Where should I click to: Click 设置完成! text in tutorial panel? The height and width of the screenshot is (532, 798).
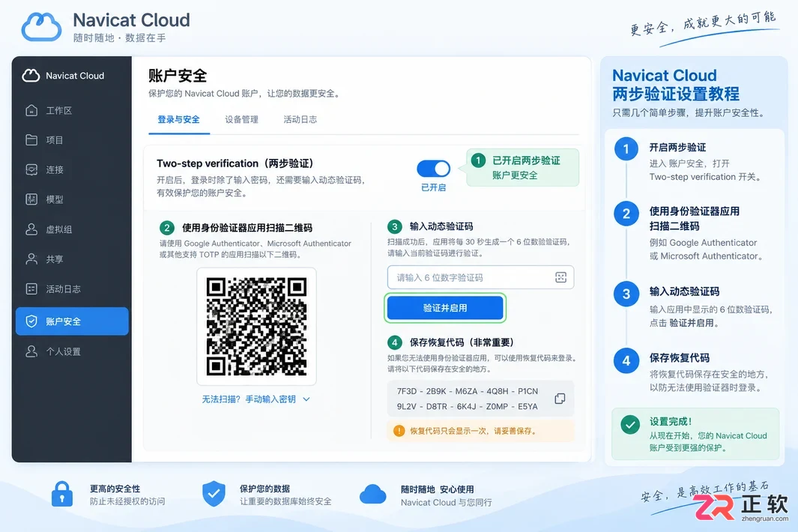click(x=671, y=422)
